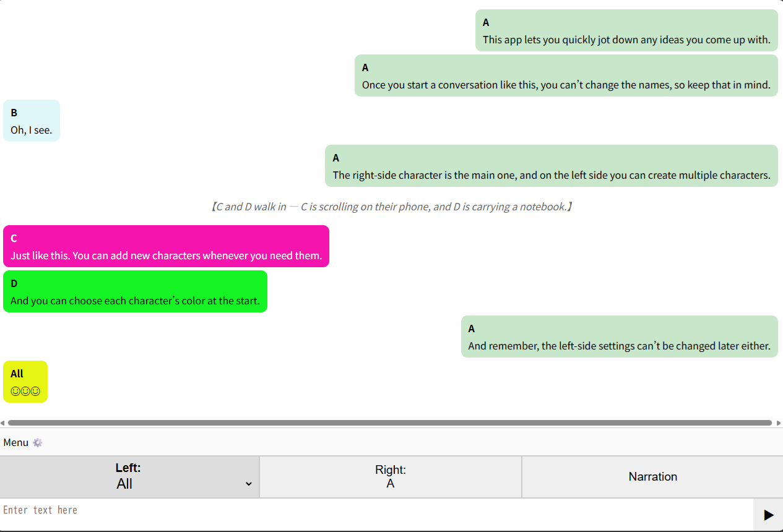The width and height of the screenshot is (783, 532).
Task: Click A's message about right-side main character
Action: (x=552, y=166)
